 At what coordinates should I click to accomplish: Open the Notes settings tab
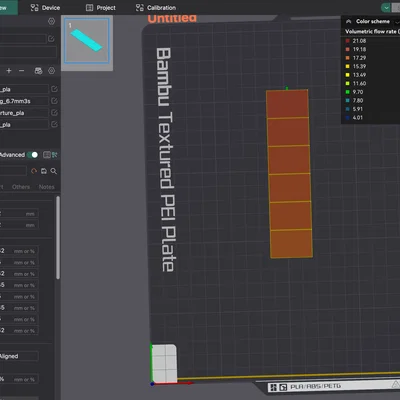click(x=46, y=187)
